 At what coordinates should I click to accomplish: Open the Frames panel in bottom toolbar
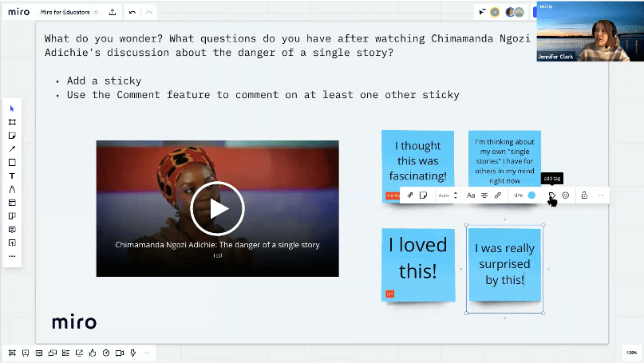12,353
